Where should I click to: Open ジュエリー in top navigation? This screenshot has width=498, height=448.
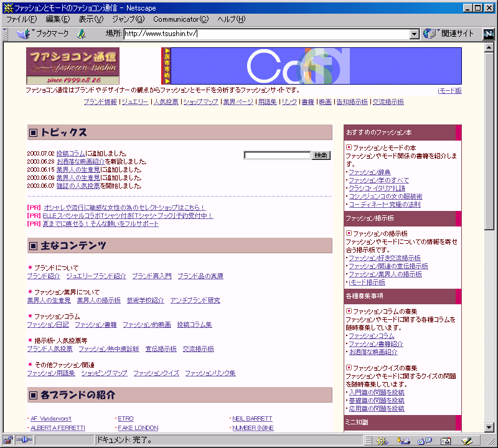[135, 102]
